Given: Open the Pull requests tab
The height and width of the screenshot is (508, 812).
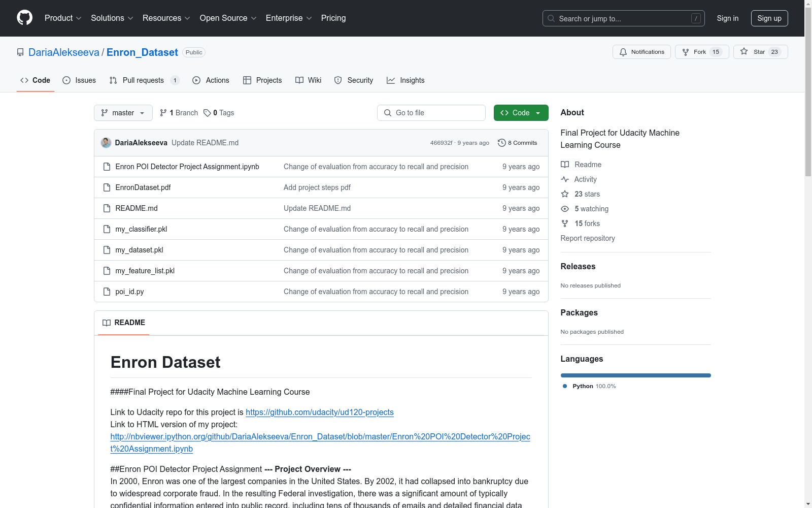Looking at the screenshot, I should click(145, 80).
